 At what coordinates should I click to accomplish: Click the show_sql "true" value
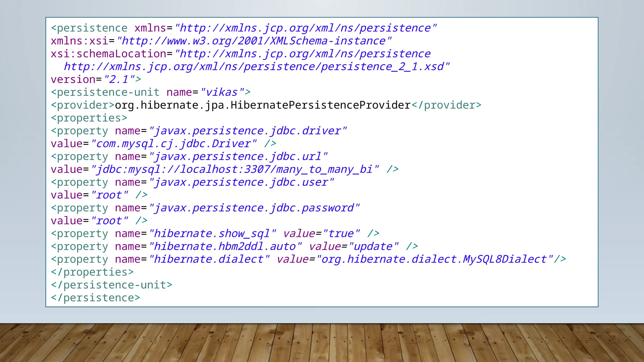coord(341,234)
